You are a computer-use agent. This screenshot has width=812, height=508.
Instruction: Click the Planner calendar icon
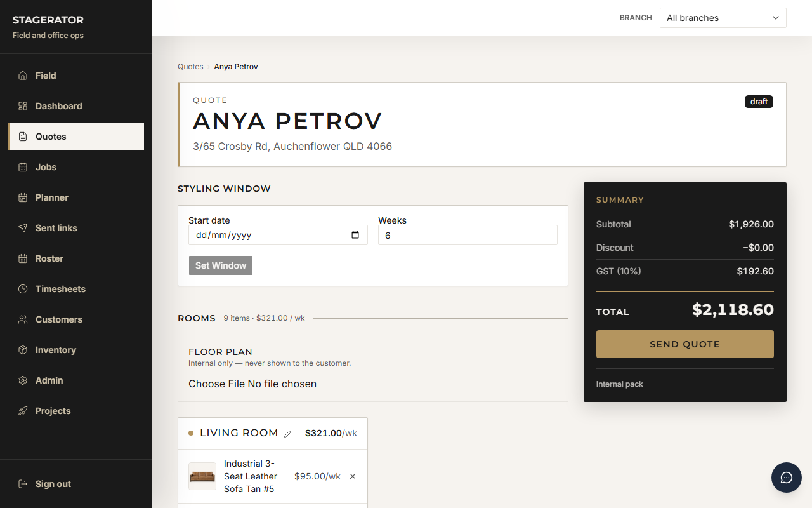(x=23, y=197)
